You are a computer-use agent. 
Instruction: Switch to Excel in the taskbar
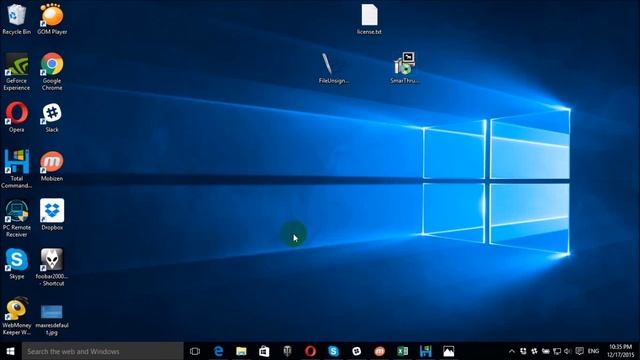[x=402, y=351]
